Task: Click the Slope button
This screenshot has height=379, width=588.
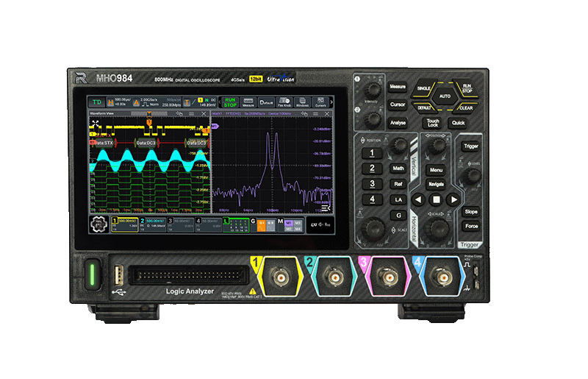Action: click(471, 212)
